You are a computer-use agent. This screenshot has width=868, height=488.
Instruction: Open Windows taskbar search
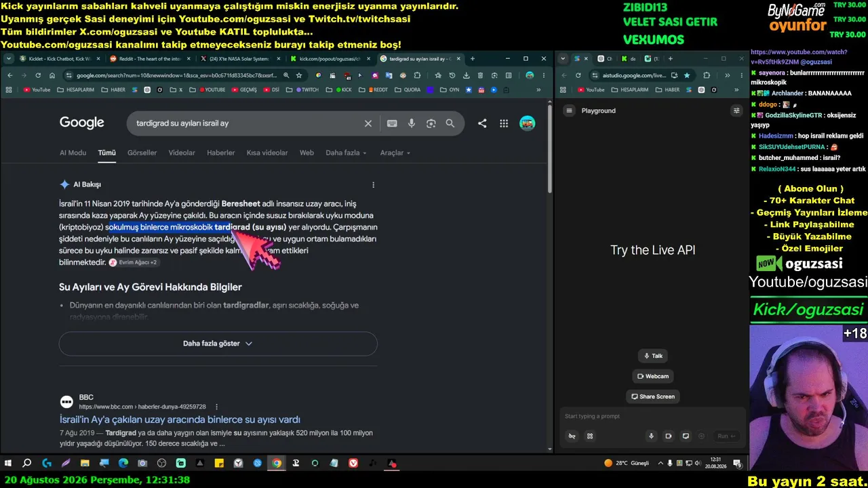(27, 464)
